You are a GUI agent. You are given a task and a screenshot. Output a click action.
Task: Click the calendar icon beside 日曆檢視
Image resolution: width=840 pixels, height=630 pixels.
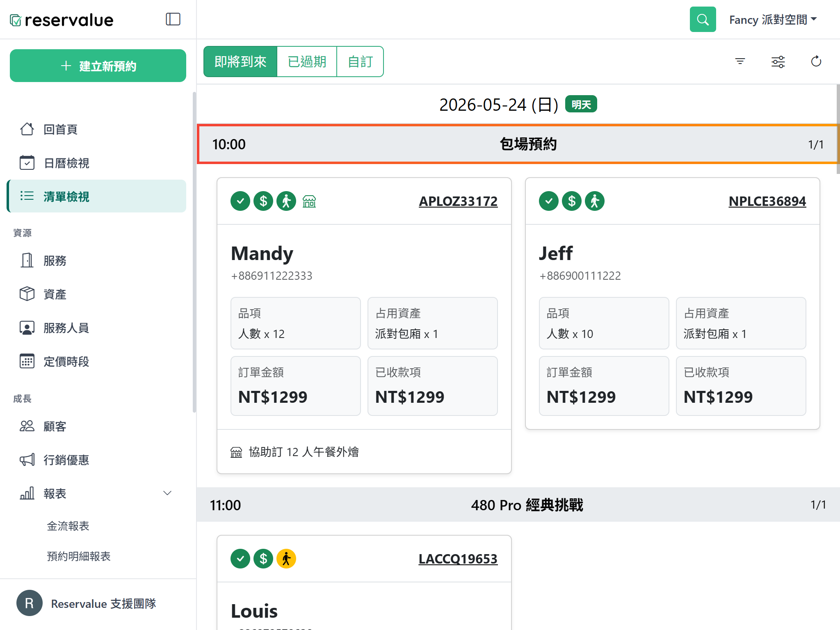(27, 162)
